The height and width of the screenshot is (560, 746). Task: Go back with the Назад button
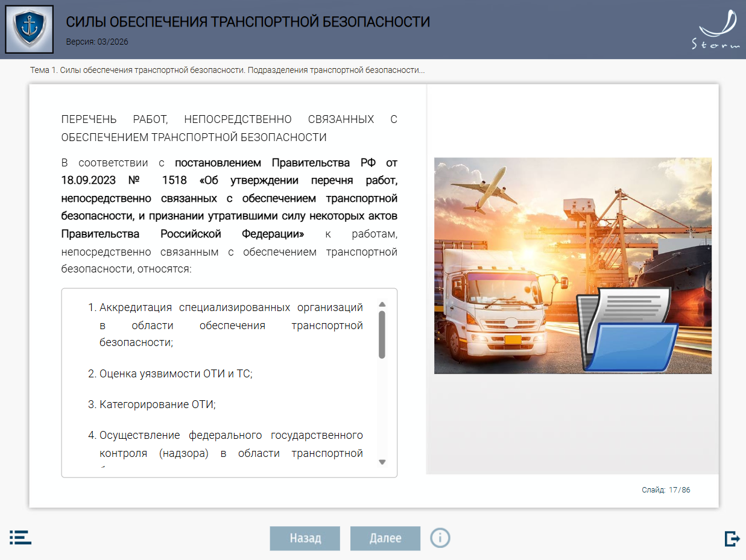click(x=305, y=538)
